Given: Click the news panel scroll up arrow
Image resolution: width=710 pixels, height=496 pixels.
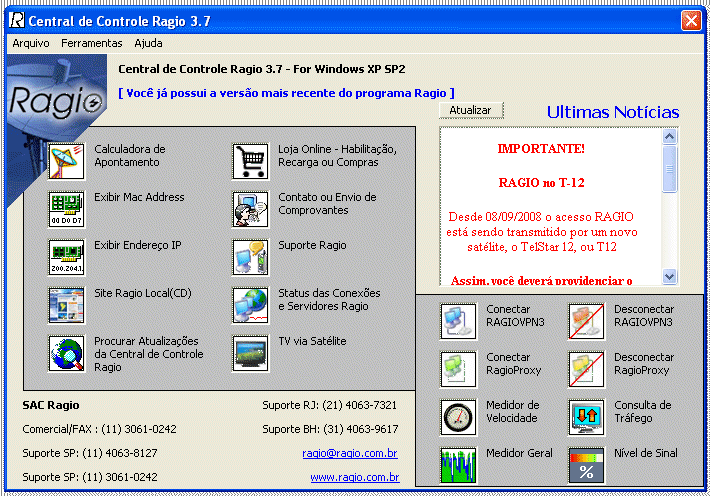Looking at the screenshot, I should click(669, 136).
